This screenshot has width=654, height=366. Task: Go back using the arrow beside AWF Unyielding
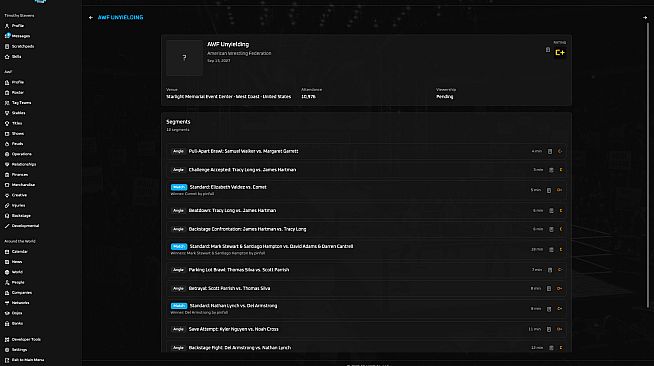pos(91,18)
